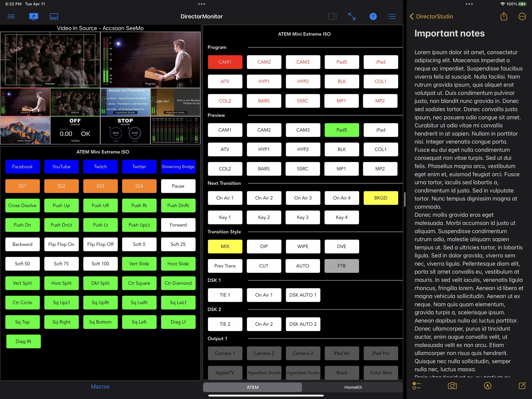Run the Soft 100 macro

[x=100, y=264]
